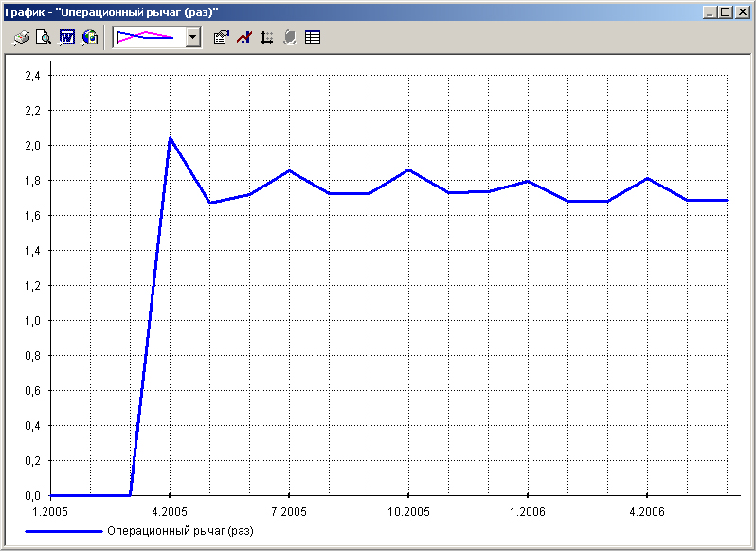Click the y-axis value '0,0'
756x551 pixels.
click(x=32, y=495)
